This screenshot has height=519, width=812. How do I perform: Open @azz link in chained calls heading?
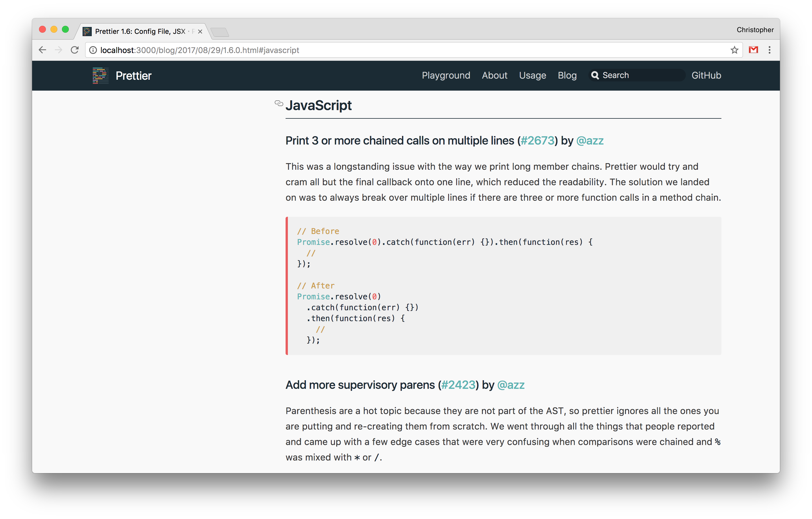tap(590, 141)
